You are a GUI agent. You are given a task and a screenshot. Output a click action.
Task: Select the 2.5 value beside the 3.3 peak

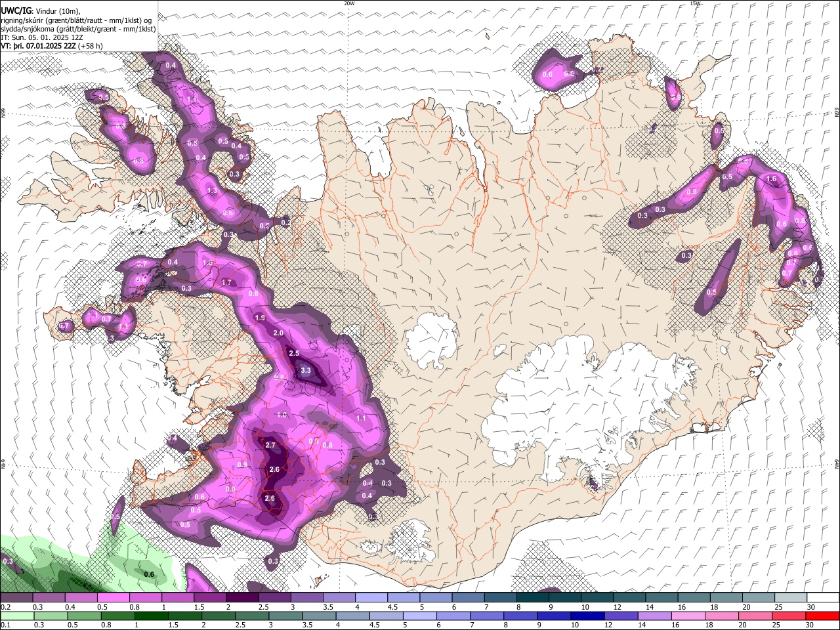(x=294, y=353)
